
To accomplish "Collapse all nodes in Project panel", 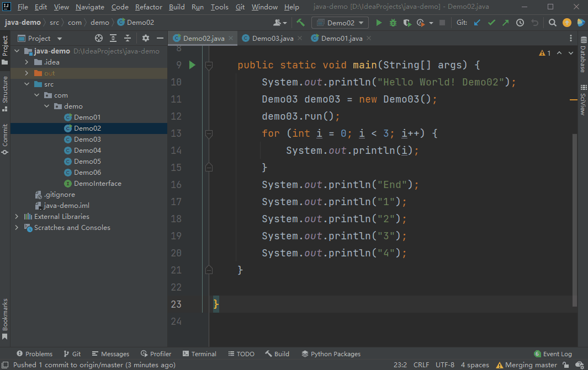I will (128, 38).
